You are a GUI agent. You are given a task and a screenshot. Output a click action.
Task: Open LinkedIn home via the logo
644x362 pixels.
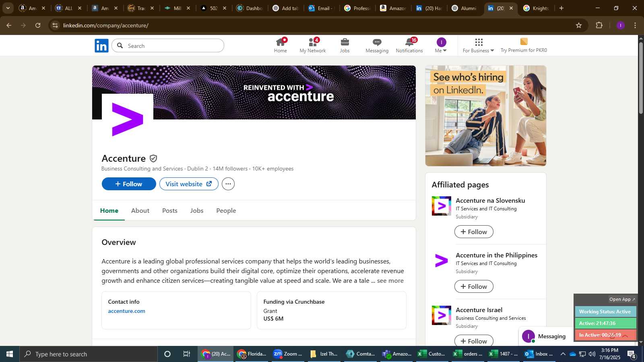click(x=101, y=46)
